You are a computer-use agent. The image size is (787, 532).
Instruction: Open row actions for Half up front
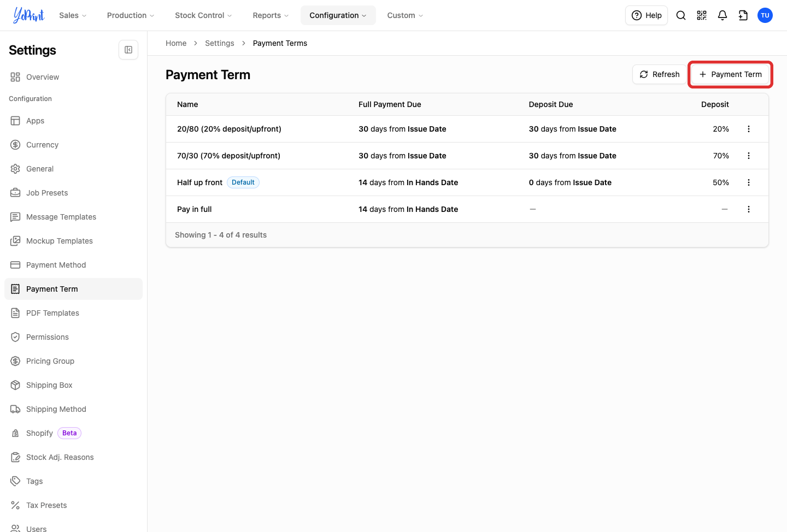(749, 182)
